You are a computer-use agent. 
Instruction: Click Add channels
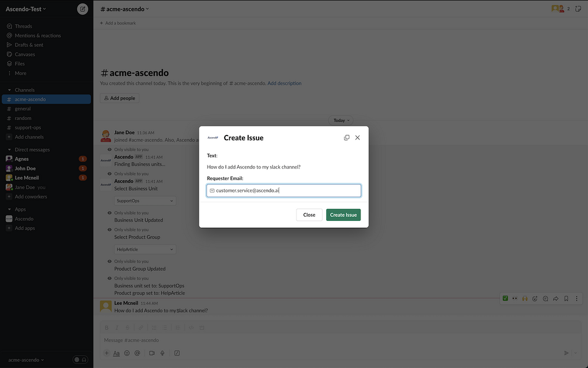pyautogui.click(x=29, y=137)
